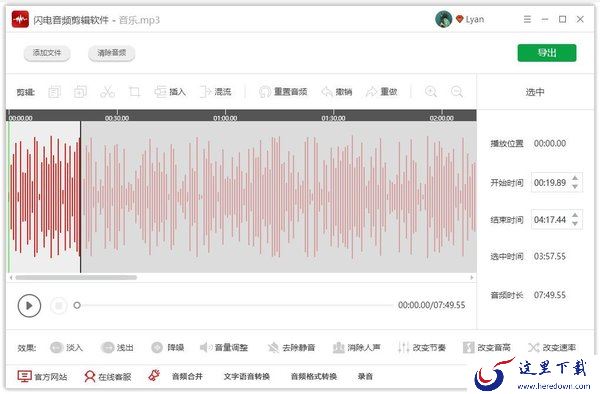Click 重置音频 reset audio
Viewport: 600px width, 394px height.
tap(283, 92)
